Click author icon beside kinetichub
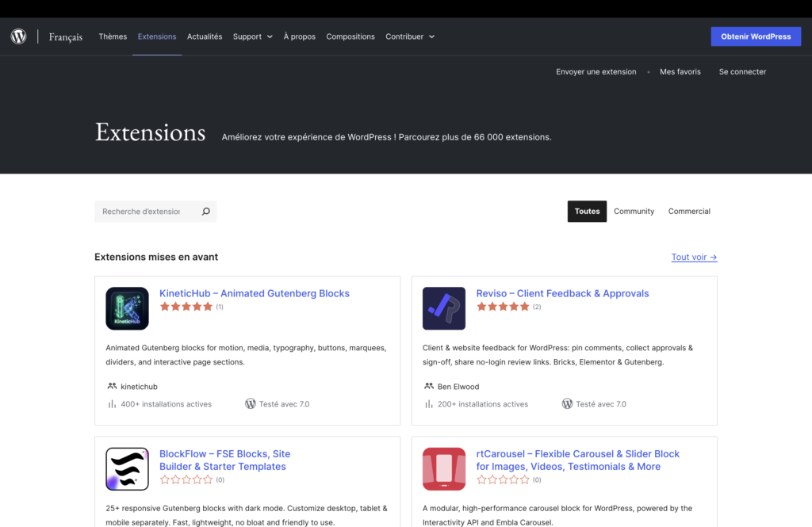Screen dimensions: 812x527 point(112,386)
